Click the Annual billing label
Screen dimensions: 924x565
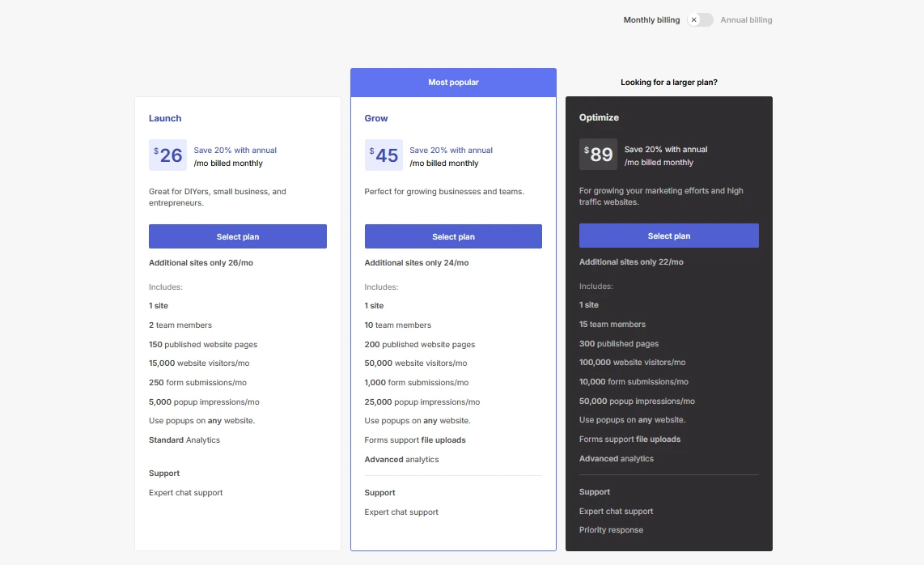pyautogui.click(x=746, y=20)
